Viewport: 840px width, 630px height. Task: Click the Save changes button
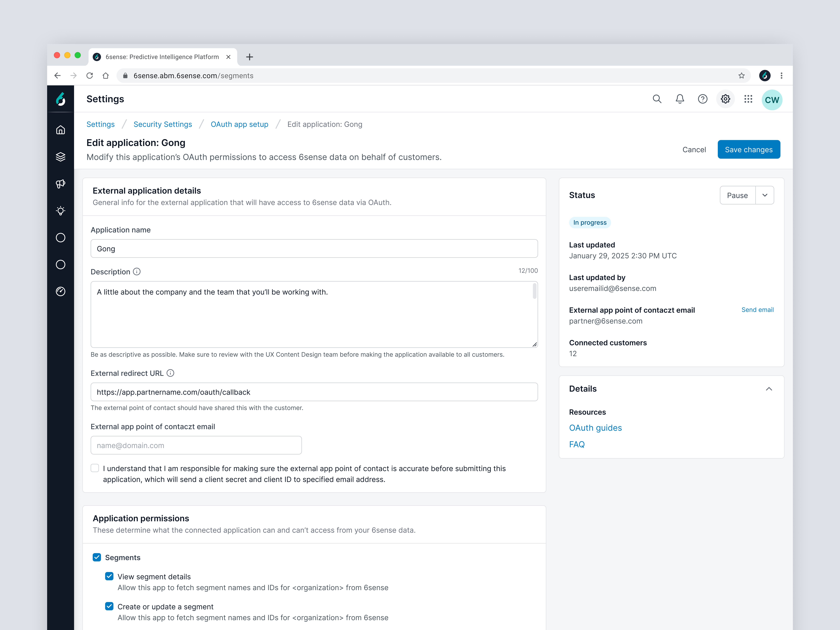coord(748,149)
